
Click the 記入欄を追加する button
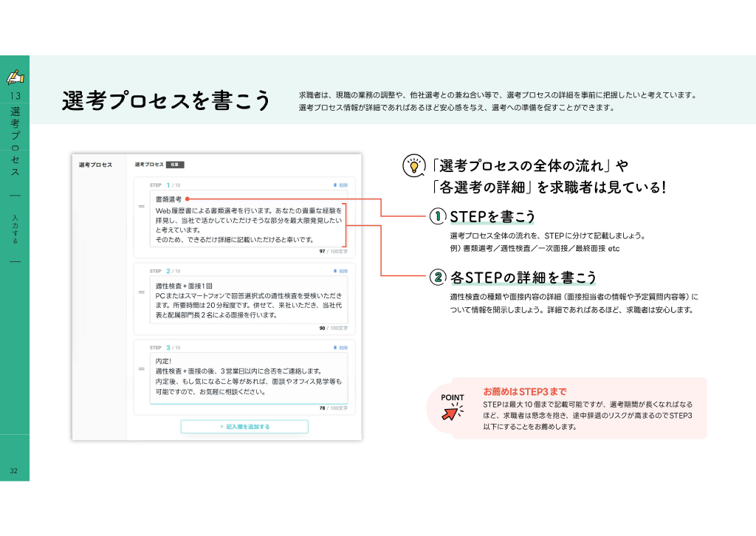point(244,427)
